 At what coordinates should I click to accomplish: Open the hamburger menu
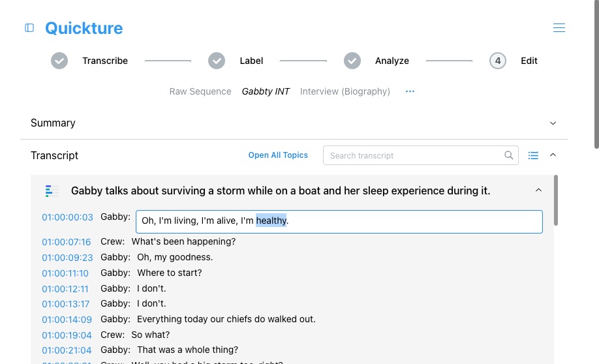coord(559,28)
